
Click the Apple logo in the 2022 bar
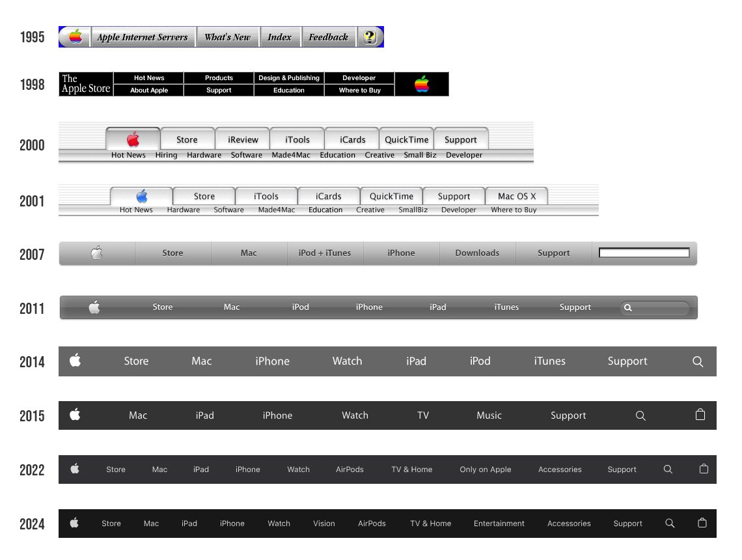75,469
